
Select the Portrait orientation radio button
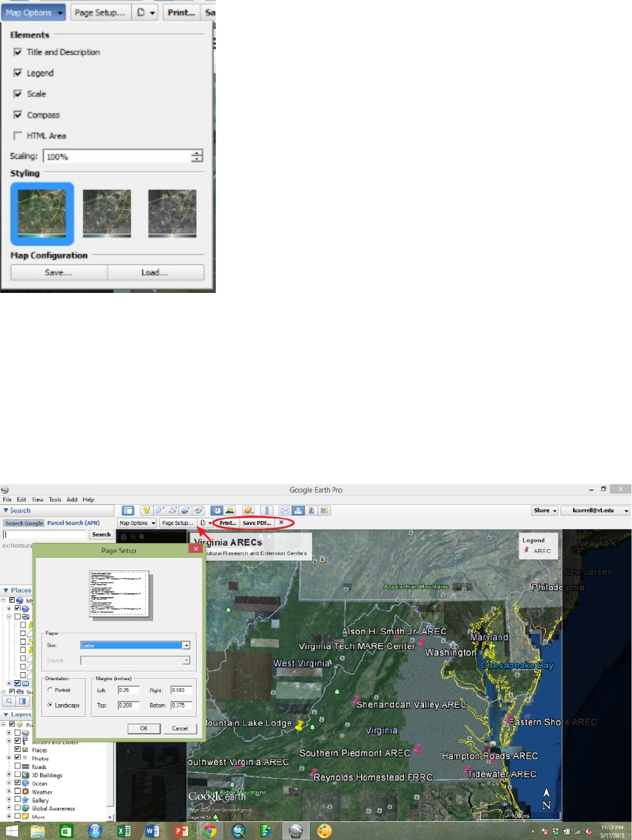click(51, 690)
